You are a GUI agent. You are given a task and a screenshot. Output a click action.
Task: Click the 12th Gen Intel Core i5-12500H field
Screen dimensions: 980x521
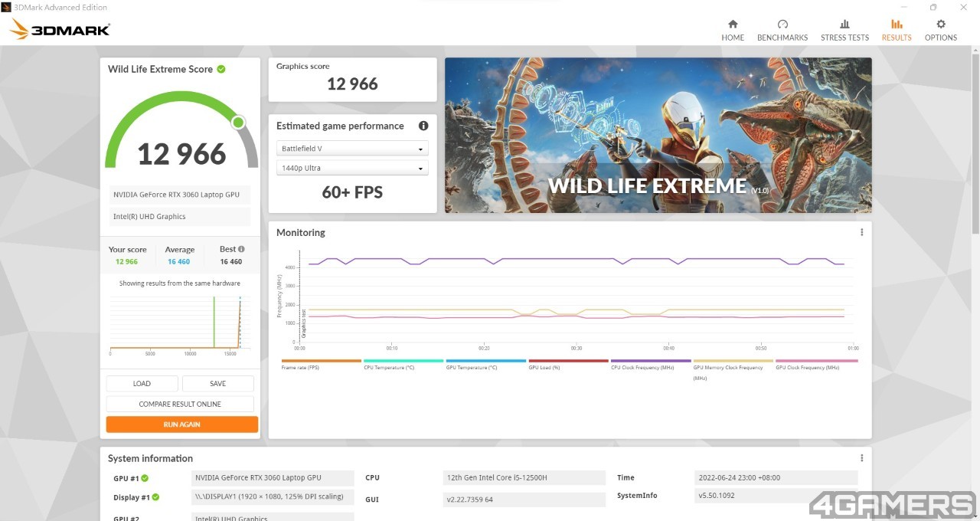click(x=524, y=478)
